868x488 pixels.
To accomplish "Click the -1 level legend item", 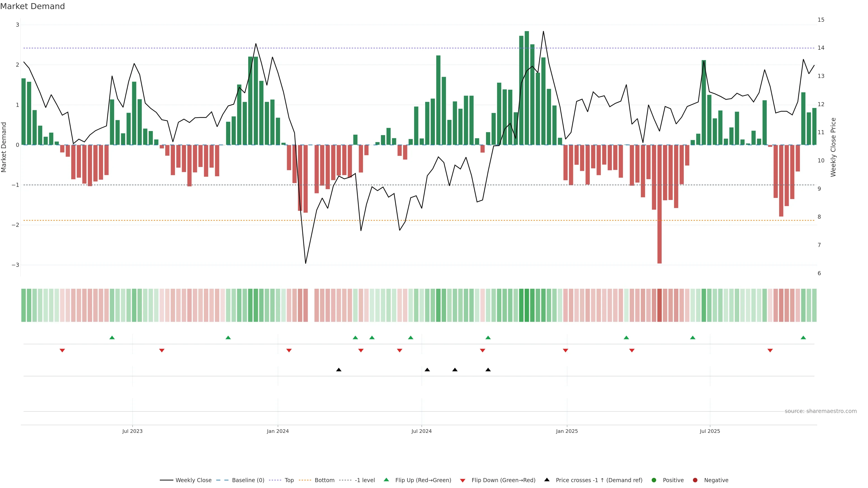I will point(365,480).
